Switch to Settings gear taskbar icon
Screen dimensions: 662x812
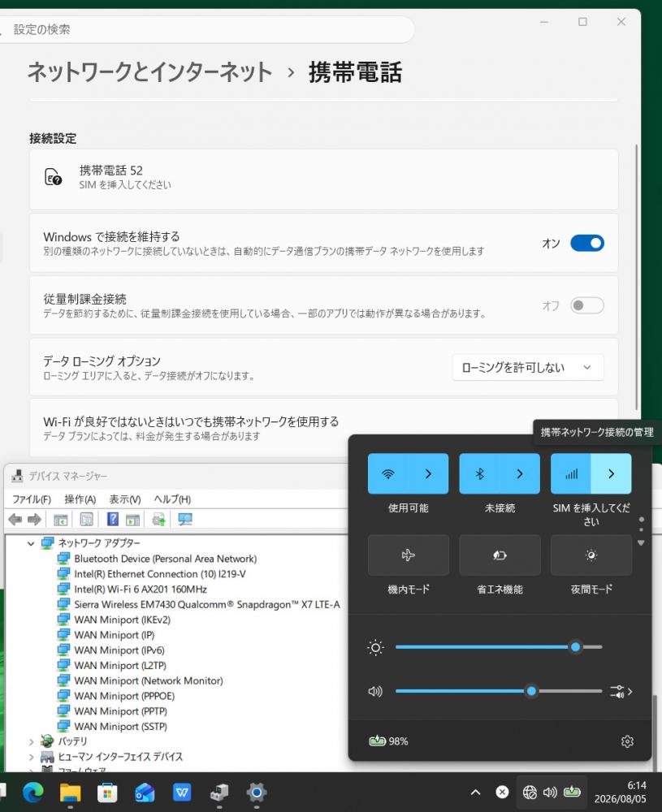coord(257,793)
